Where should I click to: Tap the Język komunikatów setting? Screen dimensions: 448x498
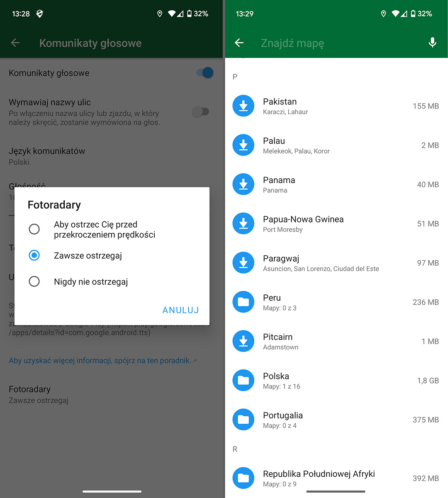(x=47, y=156)
